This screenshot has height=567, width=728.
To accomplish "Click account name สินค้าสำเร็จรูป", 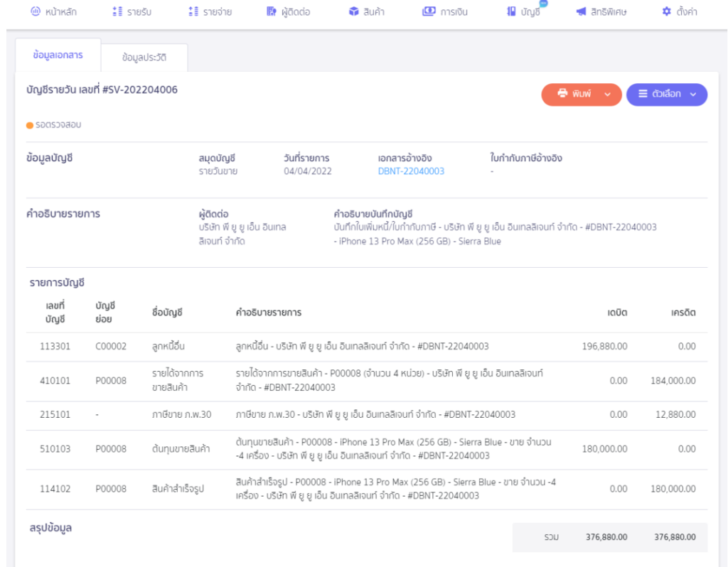I will [178, 489].
